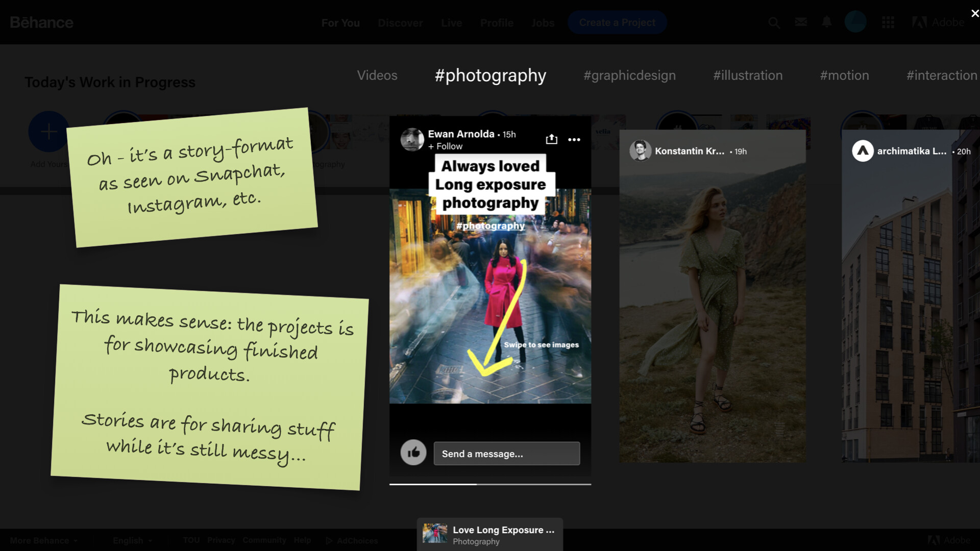
Task: Open the notifications bell icon
Action: [x=826, y=22]
